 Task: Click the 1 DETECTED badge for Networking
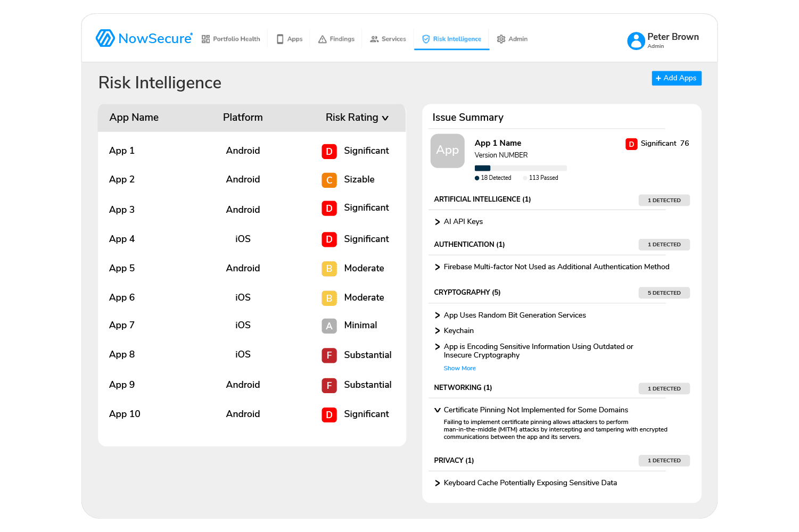pyautogui.click(x=664, y=389)
